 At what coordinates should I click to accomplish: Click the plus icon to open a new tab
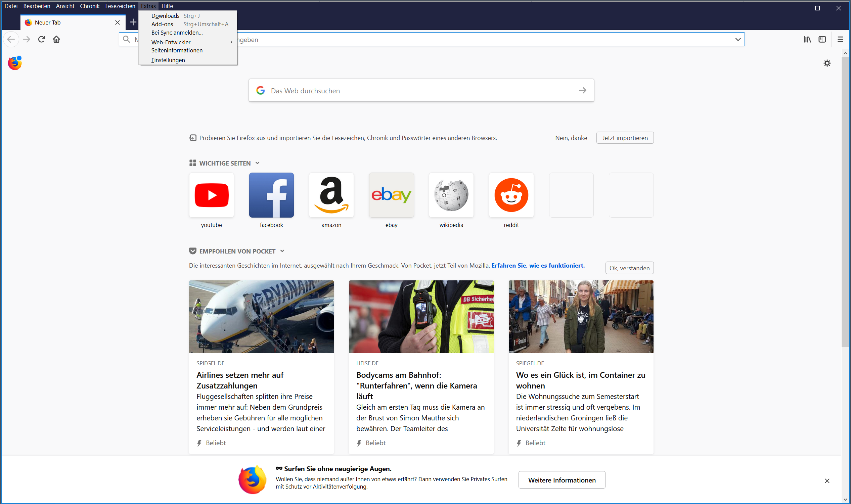point(133,22)
